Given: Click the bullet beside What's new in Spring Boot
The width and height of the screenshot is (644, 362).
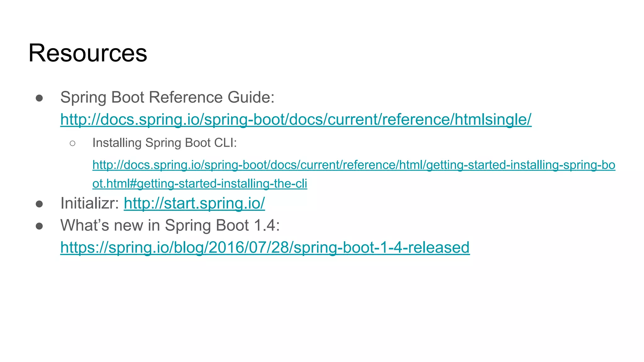Looking at the screenshot, I should [x=39, y=226].
